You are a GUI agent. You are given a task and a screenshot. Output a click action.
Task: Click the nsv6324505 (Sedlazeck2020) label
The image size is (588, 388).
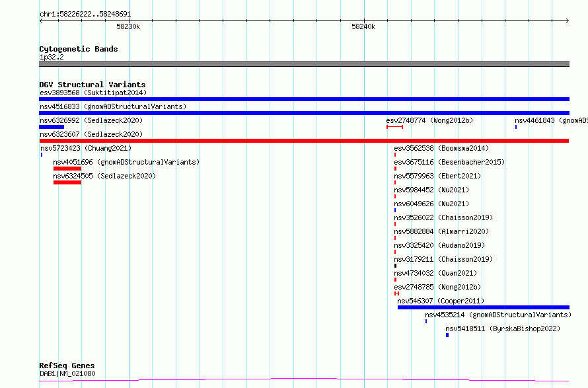click(104, 176)
